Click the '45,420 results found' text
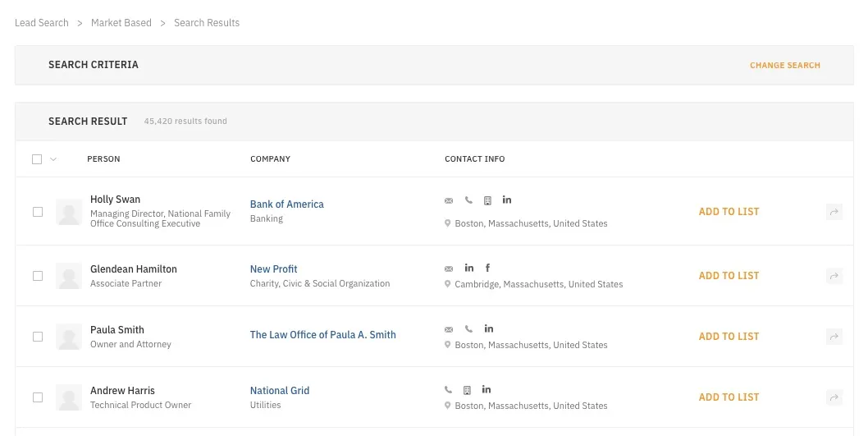The width and height of the screenshot is (868, 436). coord(185,122)
